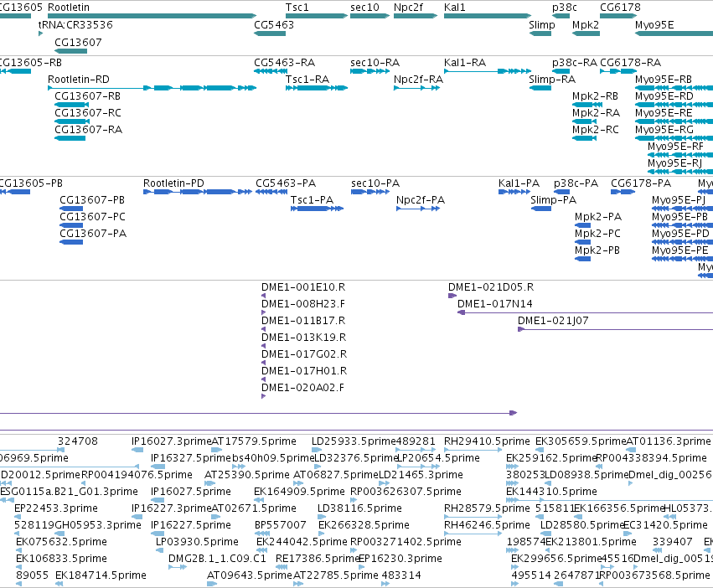Click protein Kal1-PA
The height and width of the screenshot is (588, 713).
[x=519, y=183]
